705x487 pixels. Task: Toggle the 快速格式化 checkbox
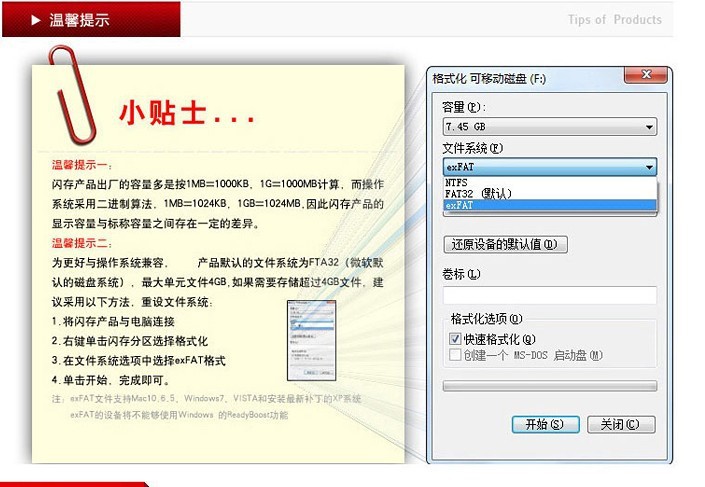455,340
